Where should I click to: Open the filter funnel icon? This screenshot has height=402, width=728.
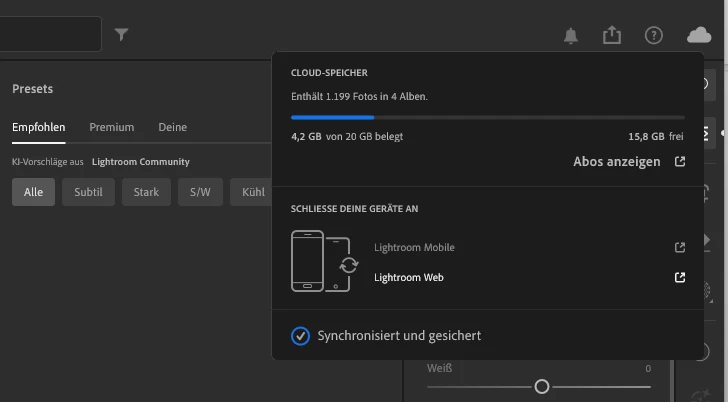tap(121, 34)
